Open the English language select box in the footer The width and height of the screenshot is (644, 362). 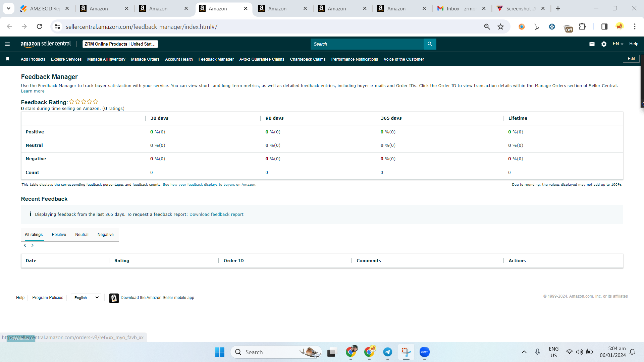tap(86, 298)
